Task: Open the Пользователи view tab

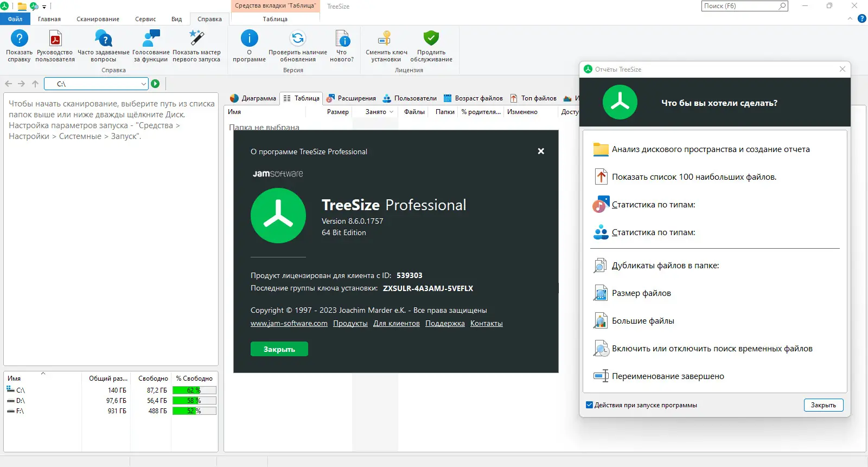Action: click(x=410, y=98)
